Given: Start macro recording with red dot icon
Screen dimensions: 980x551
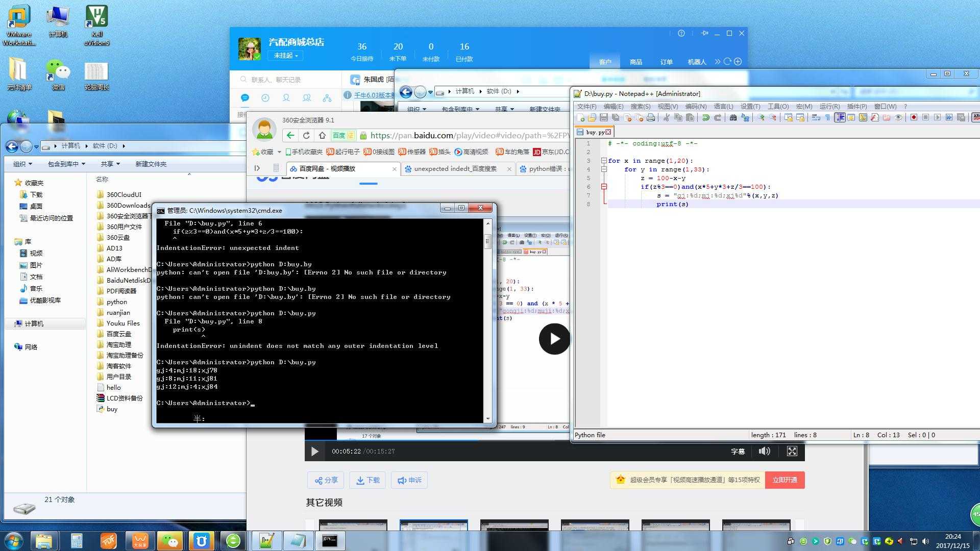Looking at the screenshot, I should 914,117.
